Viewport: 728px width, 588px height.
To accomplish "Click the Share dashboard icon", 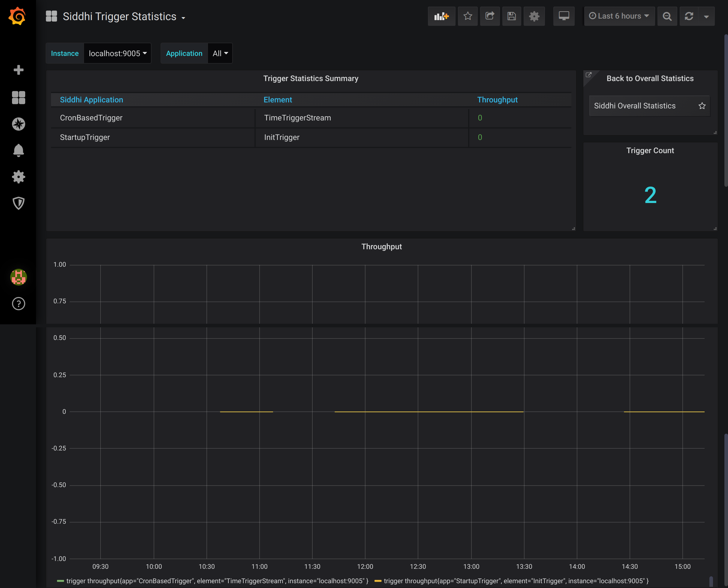I will point(490,16).
